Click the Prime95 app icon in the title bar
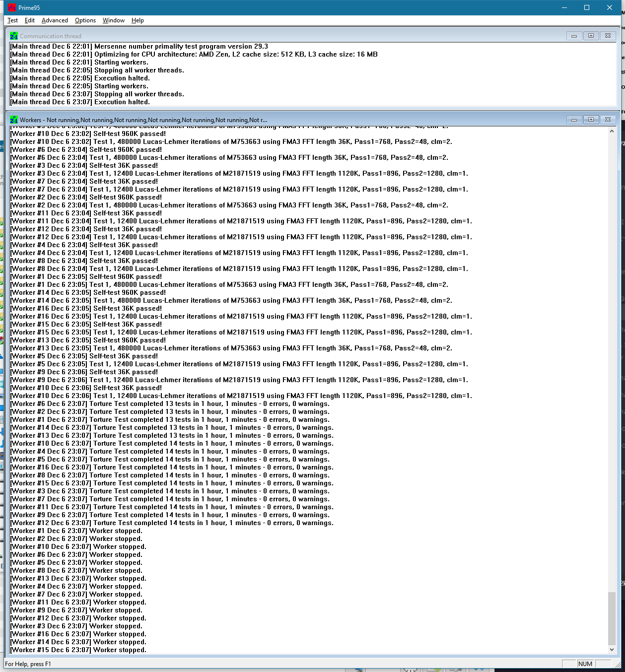The width and height of the screenshot is (625, 672). [x=12, y=7]
